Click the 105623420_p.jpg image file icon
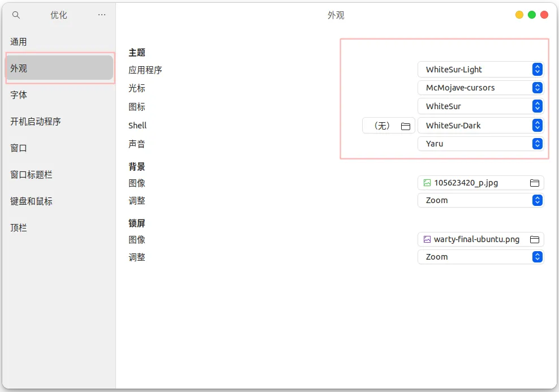 tap(427, 183)
